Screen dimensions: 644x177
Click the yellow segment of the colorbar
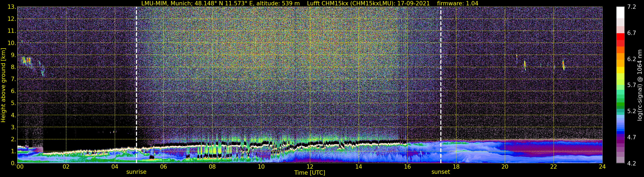point(620,70)
